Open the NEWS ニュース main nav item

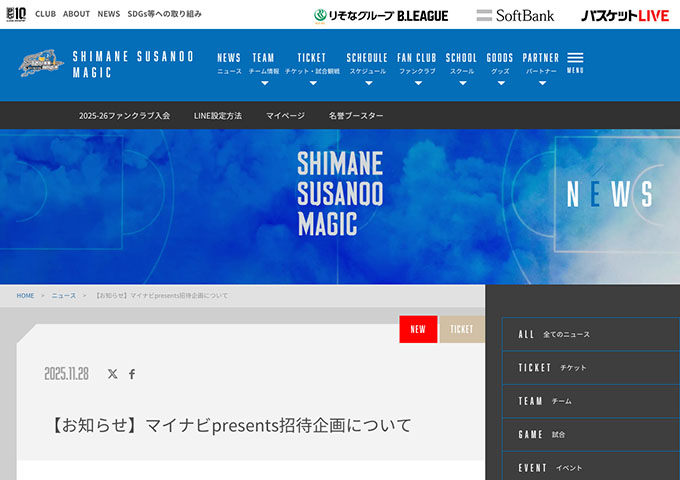click(229, 63)
